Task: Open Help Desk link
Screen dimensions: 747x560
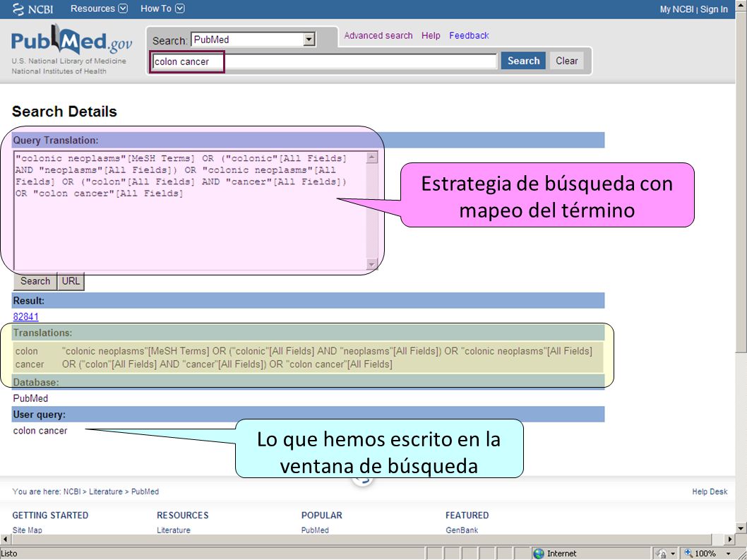Action: 710,492
